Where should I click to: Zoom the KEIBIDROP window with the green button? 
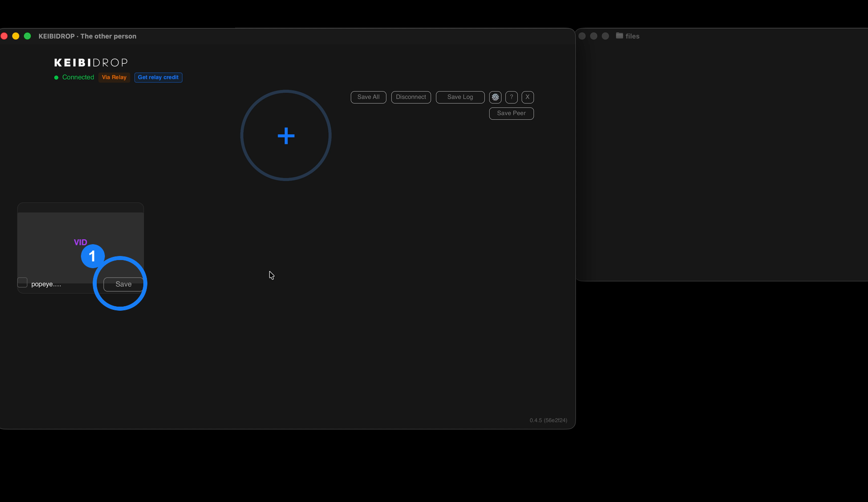(x=27, y=36)
